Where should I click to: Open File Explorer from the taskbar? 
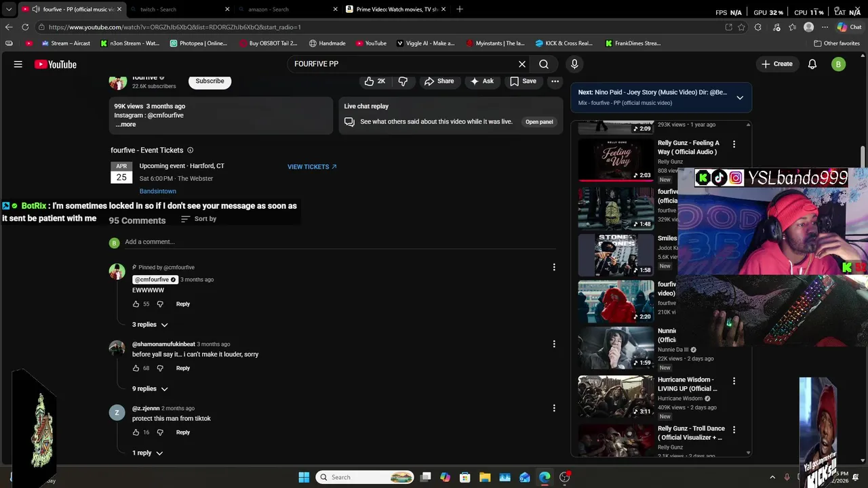(x=485, y=477)
